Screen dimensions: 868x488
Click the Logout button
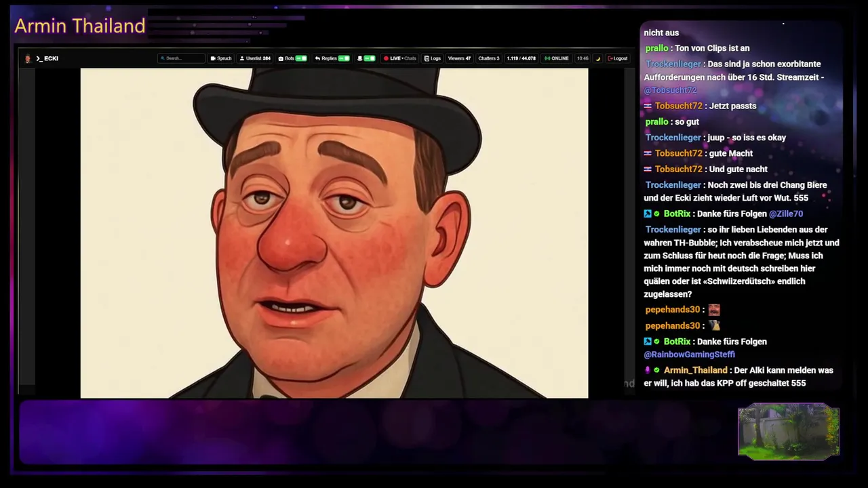pyautogui.click(x=617, y=58)
